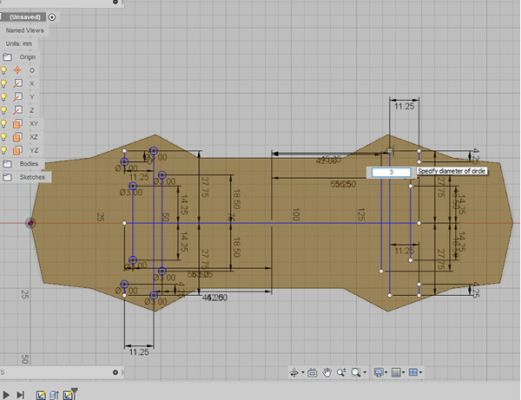This screenshot has width=521, height=400.
Task: Select the Orbit navigation tool
Action: (294, 372)
